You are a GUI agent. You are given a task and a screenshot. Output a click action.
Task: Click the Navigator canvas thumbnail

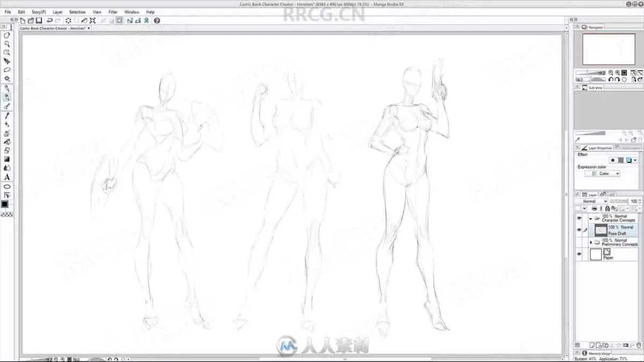click(609, 49)
